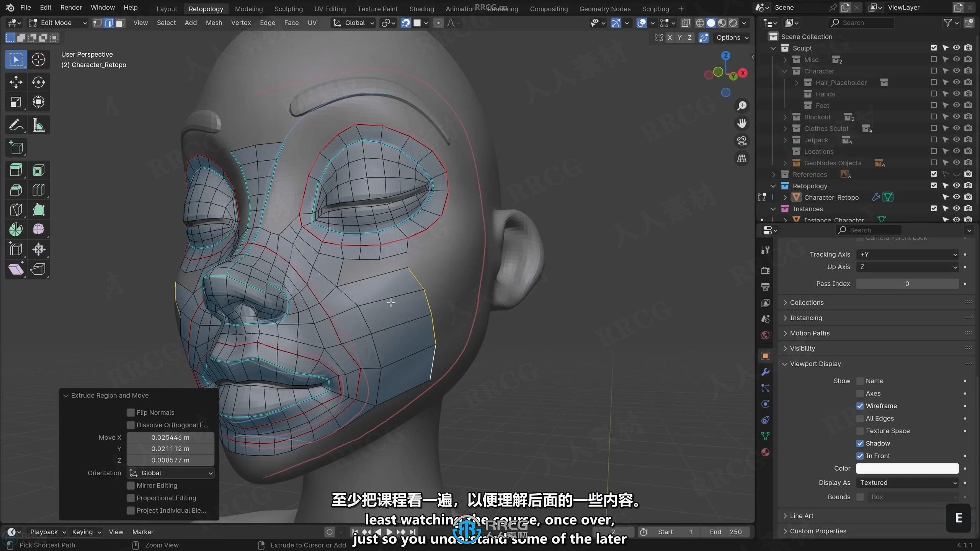This screenshot has height=551, width=980.
Task: Toggle the Mirror Editing checkbox
Action: 131,486
